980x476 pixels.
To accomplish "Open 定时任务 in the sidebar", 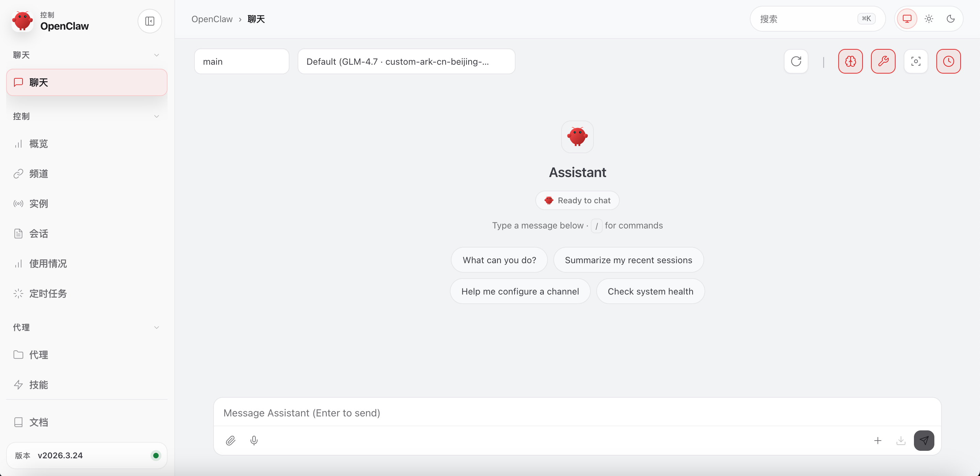I will tap(48, 293).
